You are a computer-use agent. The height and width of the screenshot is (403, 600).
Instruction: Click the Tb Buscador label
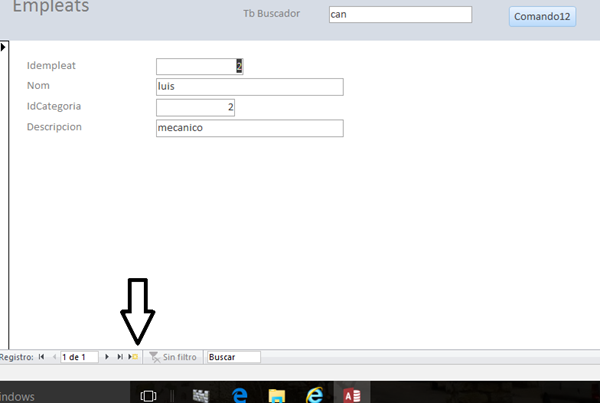pyautogui.click(x=272, y=13)
